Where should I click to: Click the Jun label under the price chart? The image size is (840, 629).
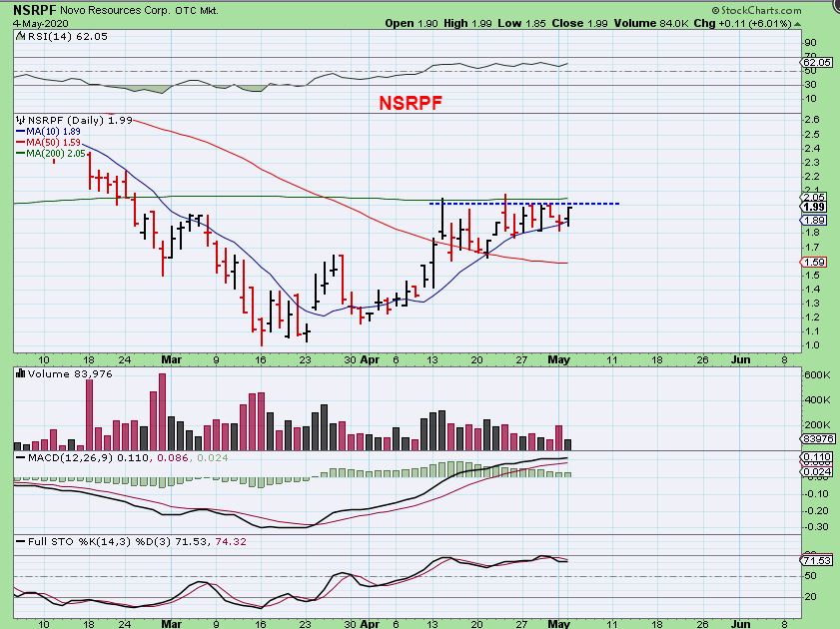coord(741,359)
